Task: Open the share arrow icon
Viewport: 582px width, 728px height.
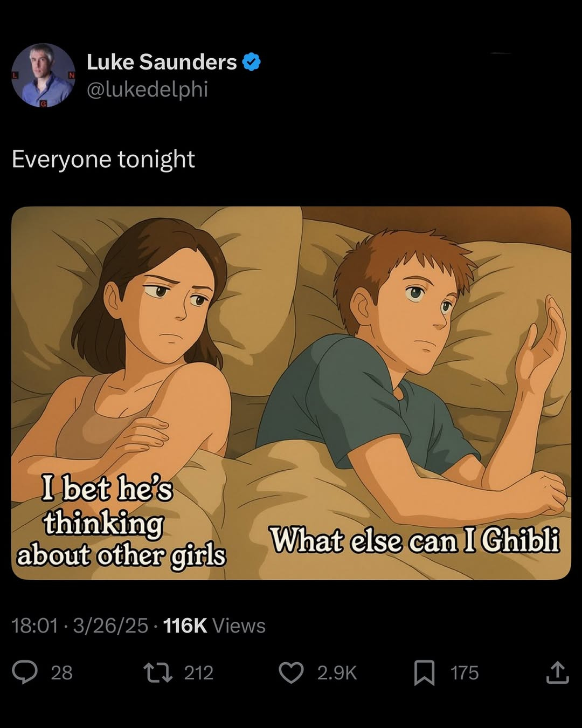Action: 557,672
